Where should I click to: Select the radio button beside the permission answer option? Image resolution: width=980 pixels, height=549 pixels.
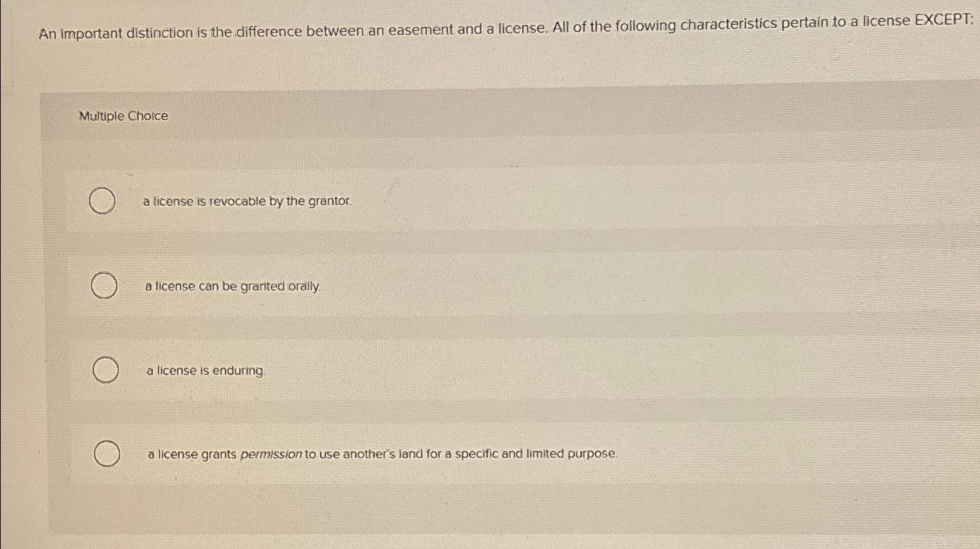(106, 453)
